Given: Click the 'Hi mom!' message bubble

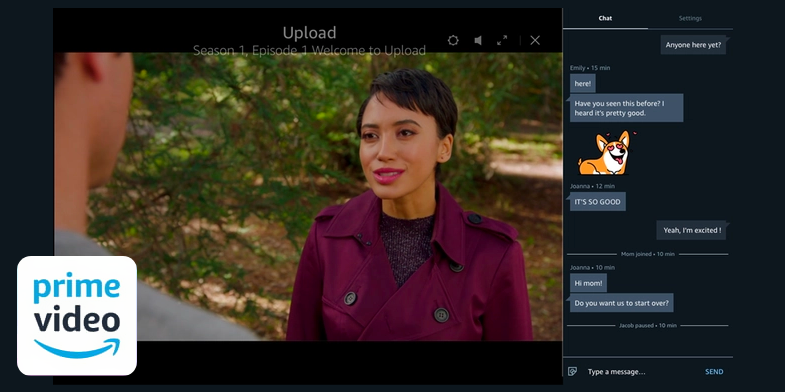Looking at the screenshot, I should pyautogui.click(x=588, y=283).
